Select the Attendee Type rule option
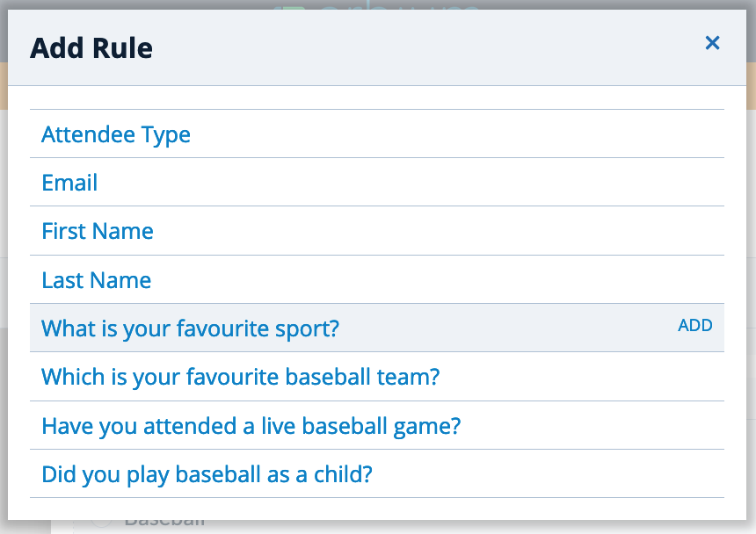Screen dimensions: 756x534 116,134
